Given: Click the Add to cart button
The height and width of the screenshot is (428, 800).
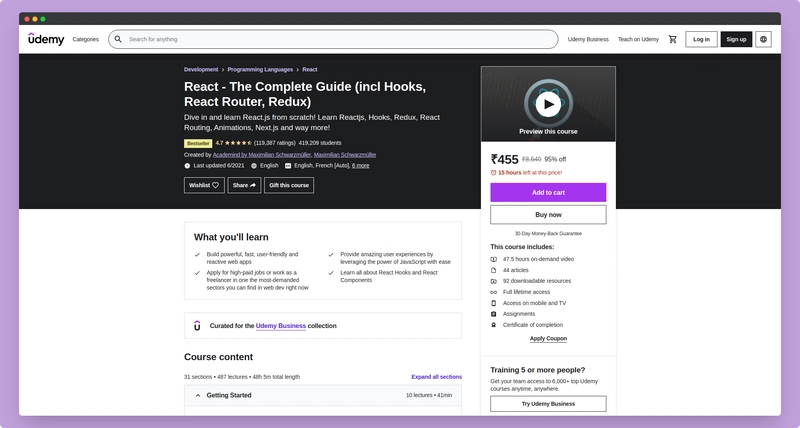Looking at the screenshot, I should click(548, 192).
